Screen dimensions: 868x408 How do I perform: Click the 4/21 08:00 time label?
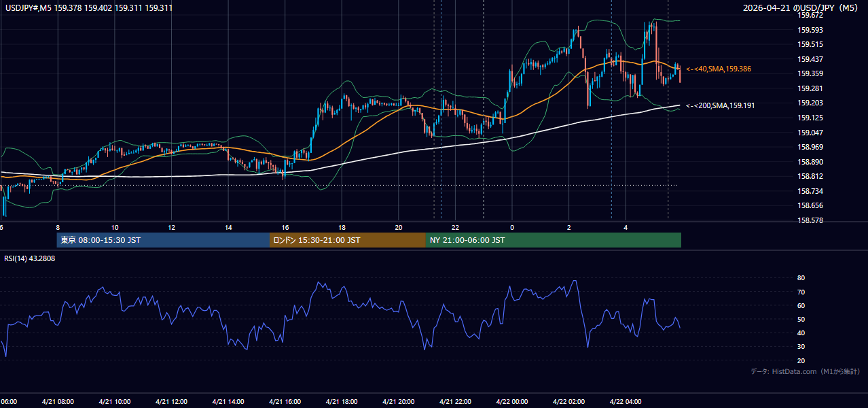[58, 402]
